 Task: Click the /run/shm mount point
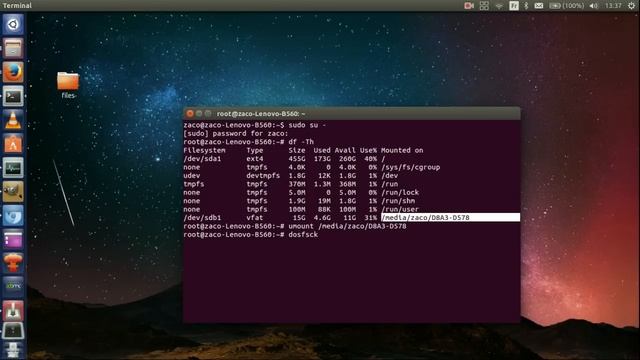tap(398, 201)
